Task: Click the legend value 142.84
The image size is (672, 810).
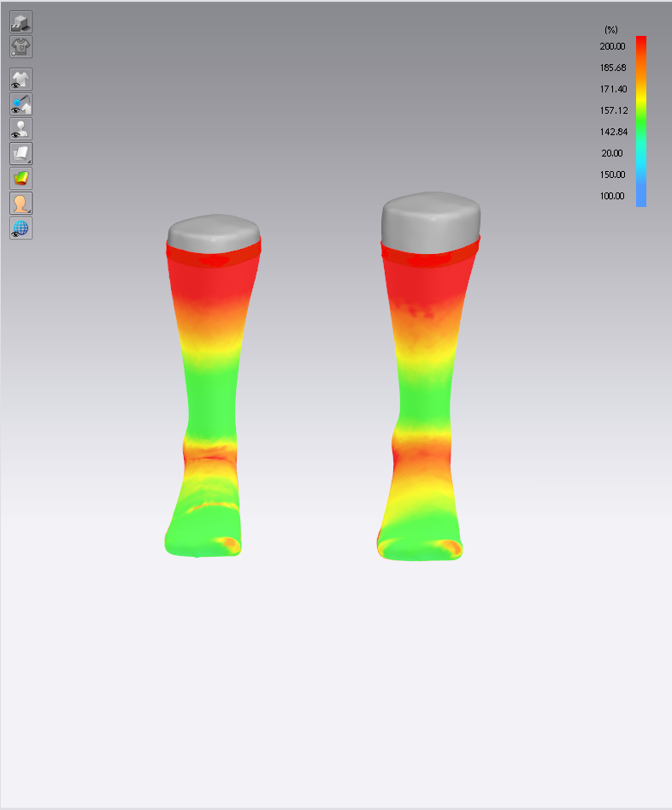Action: (614, 132)
